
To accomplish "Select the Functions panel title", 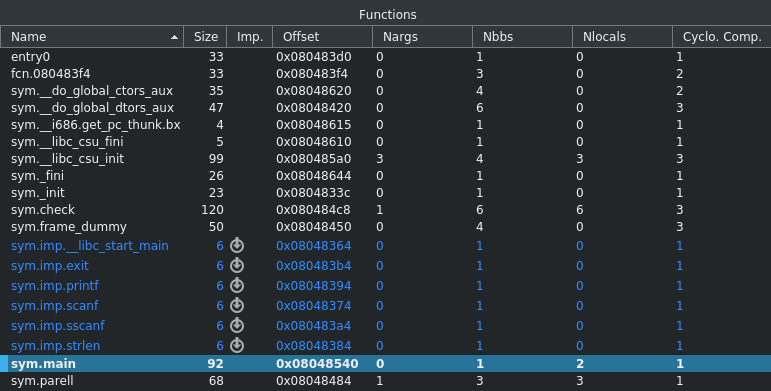I will coord(387,15).
